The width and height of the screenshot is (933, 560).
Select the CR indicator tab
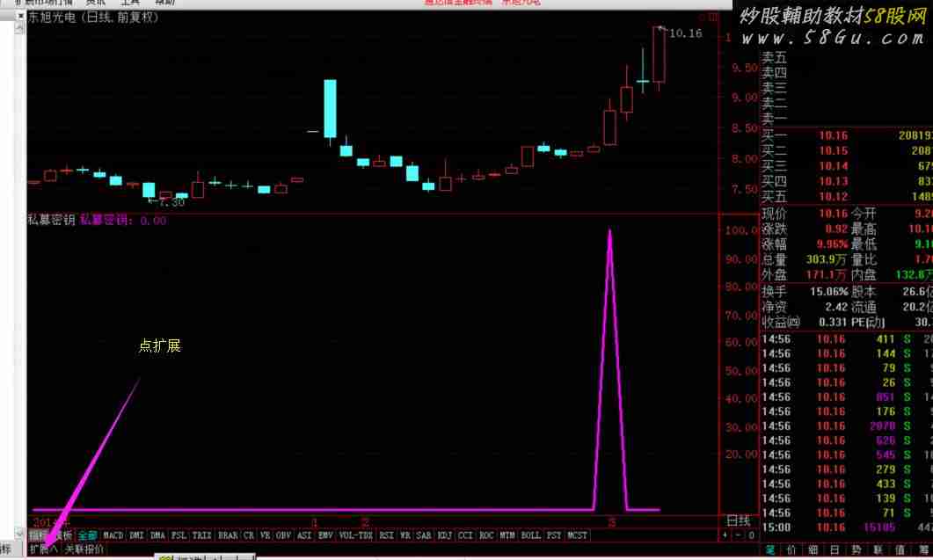click(x=249, y=535)
